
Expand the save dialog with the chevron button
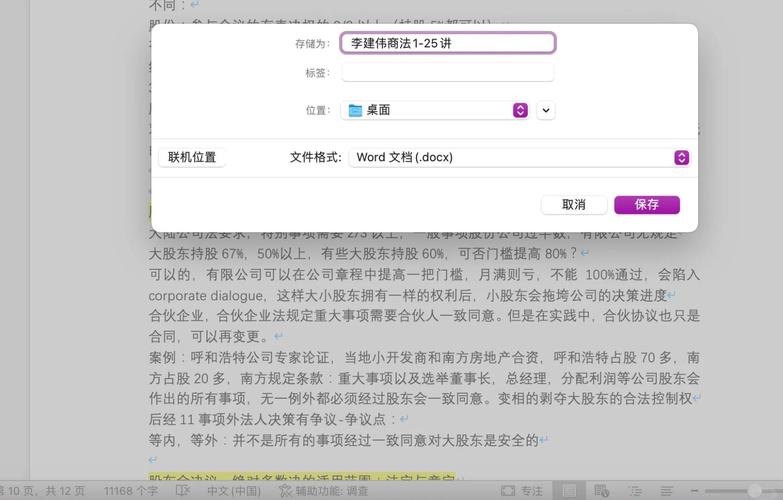pos(546,110)
